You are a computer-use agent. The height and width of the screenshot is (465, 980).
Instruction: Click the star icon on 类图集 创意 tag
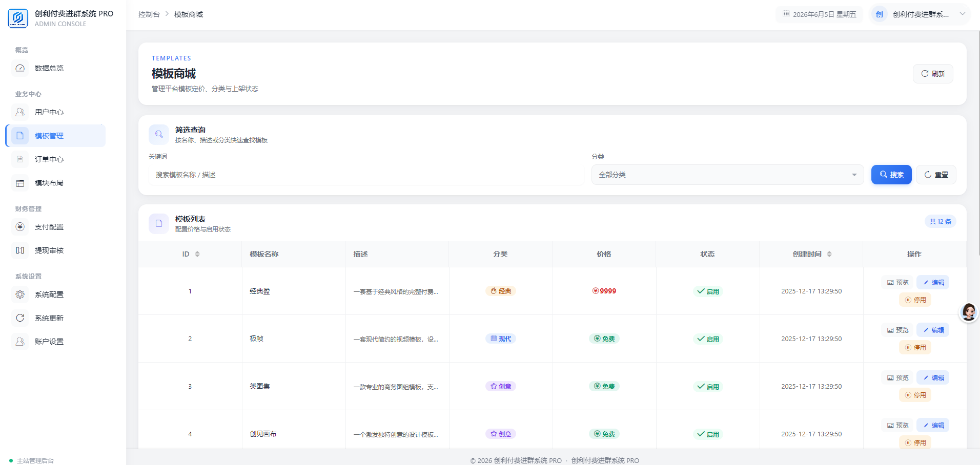[x=494, y=386]
